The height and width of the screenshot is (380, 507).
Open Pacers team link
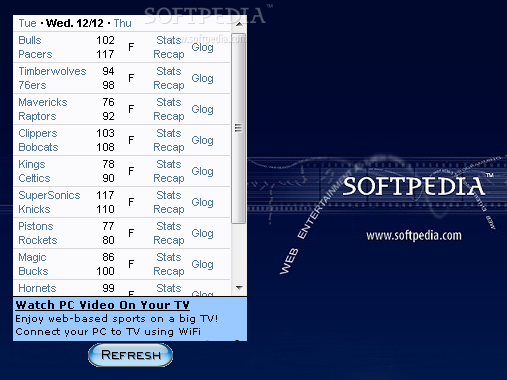[35, 54]
